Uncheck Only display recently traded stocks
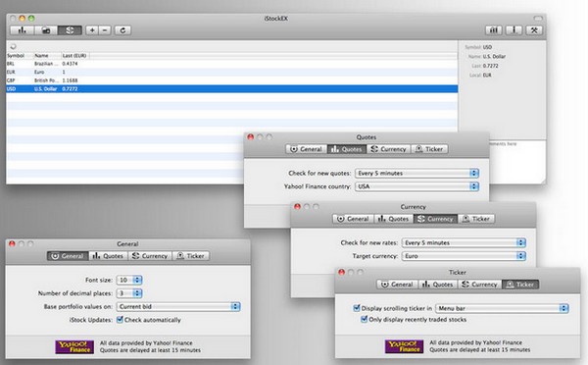Viewport: 588px width, 365px height. (364, 319)
